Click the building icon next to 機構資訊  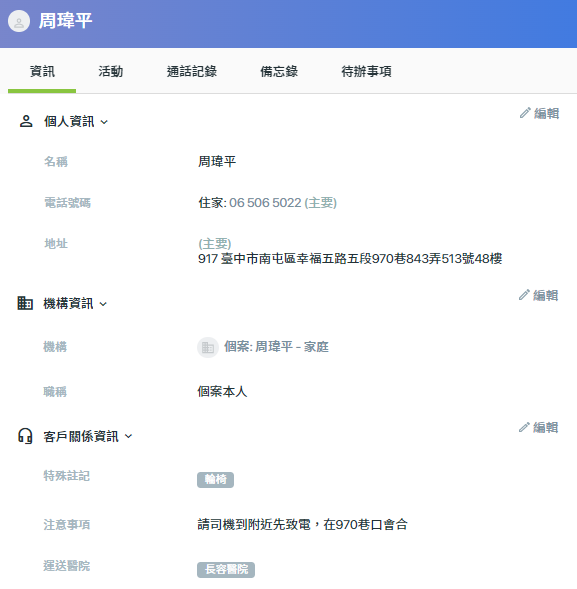[x=25, y=303]
